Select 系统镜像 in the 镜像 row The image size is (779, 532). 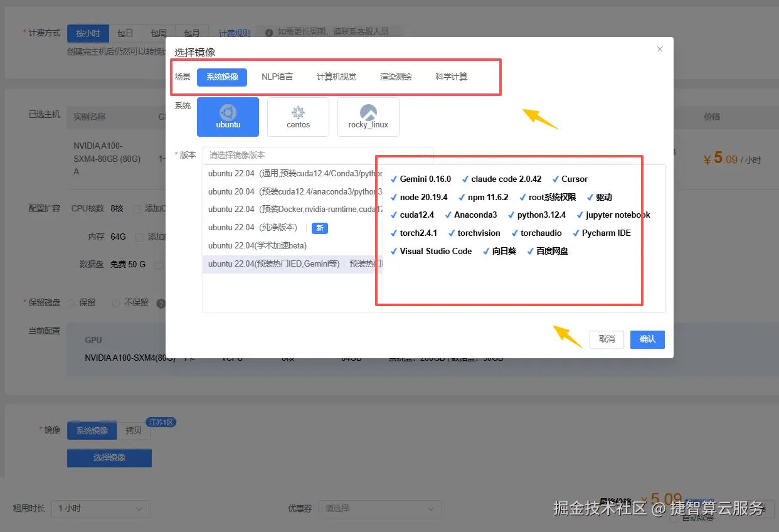point(92,431)
